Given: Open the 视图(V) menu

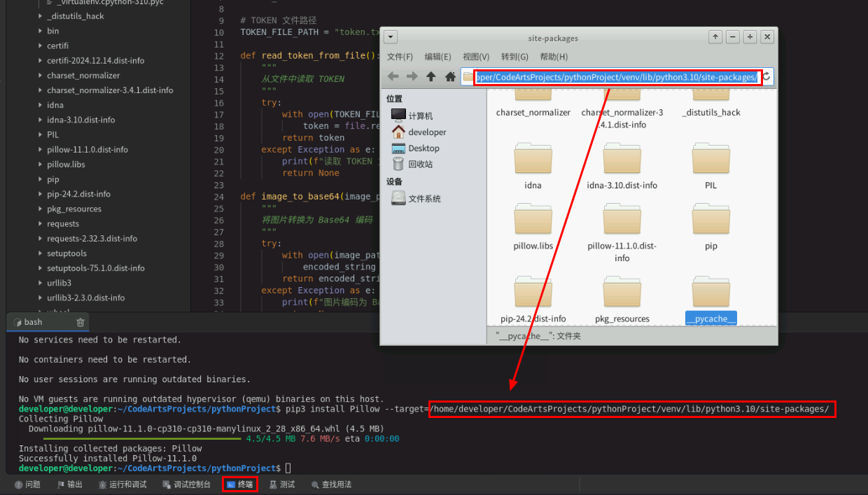Looking at the screenshot, I should tap(476, 57).
